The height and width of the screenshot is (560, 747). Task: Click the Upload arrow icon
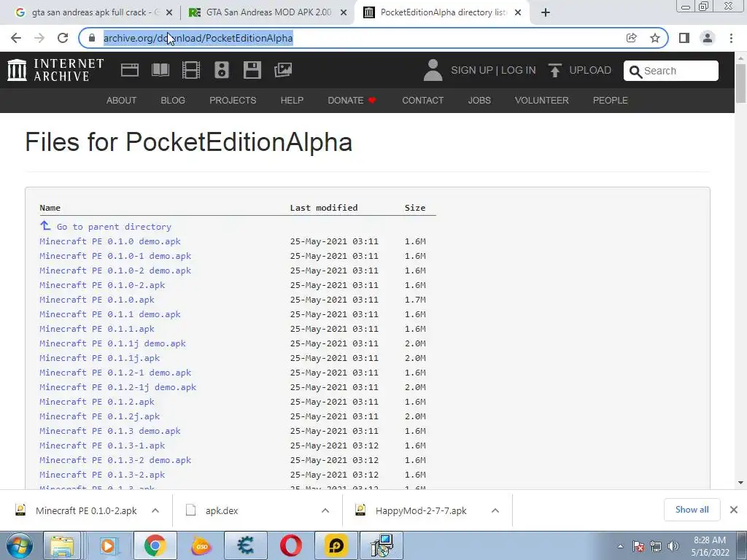click(554, 70)
